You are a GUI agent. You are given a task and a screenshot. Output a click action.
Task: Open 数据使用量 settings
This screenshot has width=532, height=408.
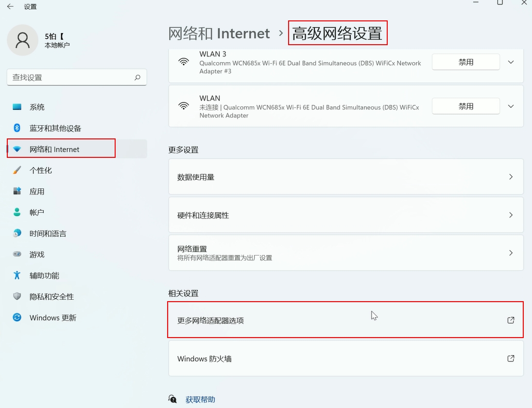click(345, 177)
